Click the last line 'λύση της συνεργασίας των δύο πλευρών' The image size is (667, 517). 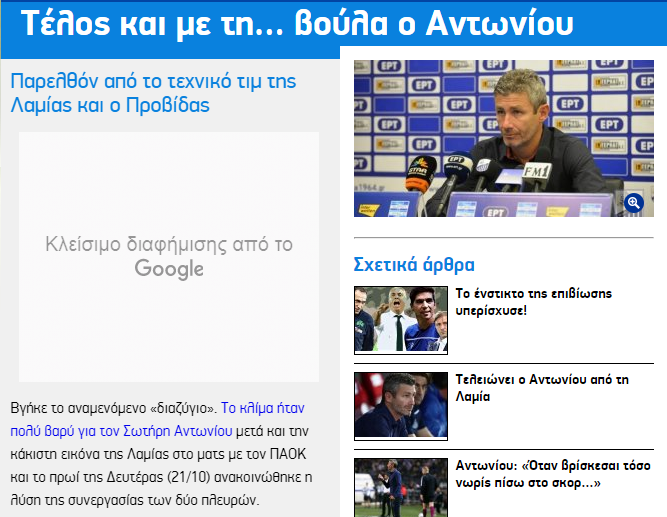135,500
